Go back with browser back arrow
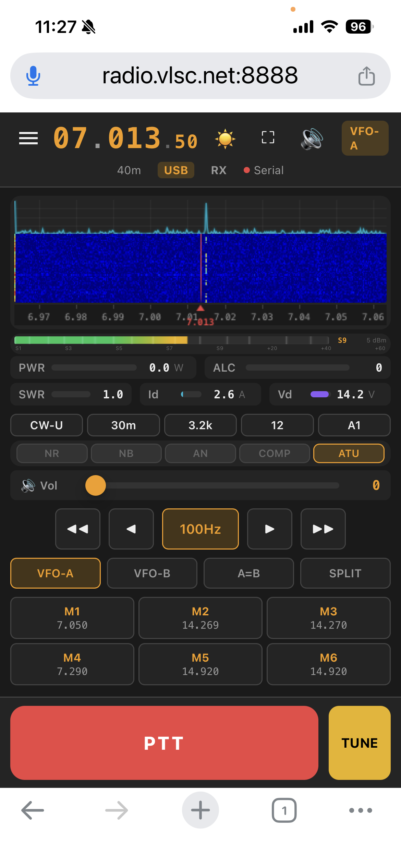The height and width of the screenshot is (868, 401). tap(33, 810)
